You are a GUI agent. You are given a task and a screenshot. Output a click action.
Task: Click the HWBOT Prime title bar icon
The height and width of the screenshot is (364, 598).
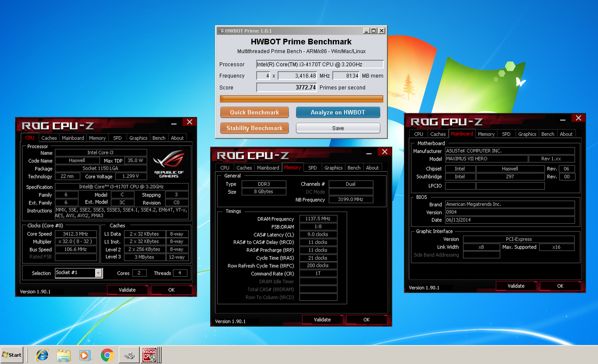[x=221, y=31]
